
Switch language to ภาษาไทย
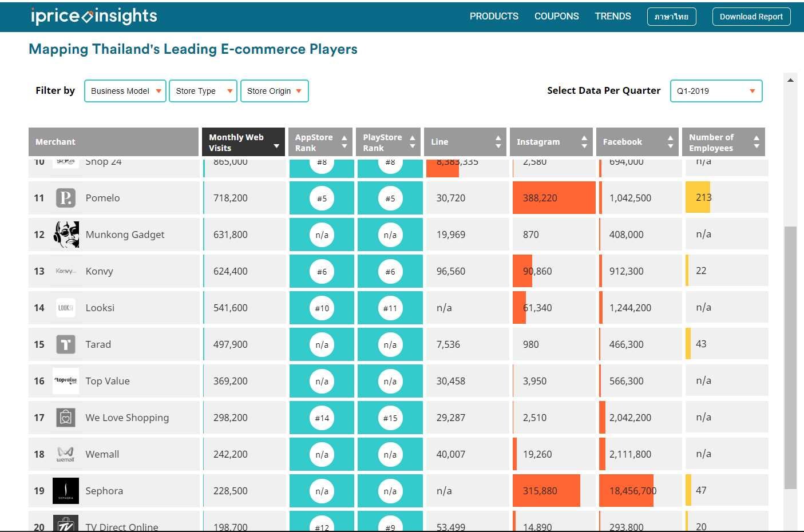(672, 17)
